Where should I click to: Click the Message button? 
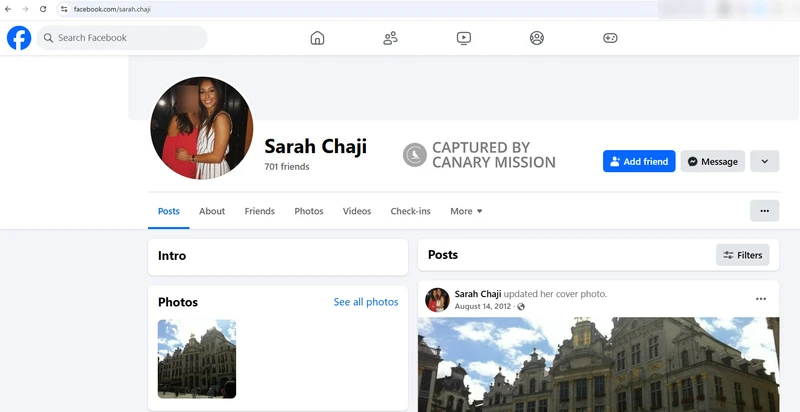[712, 161]
